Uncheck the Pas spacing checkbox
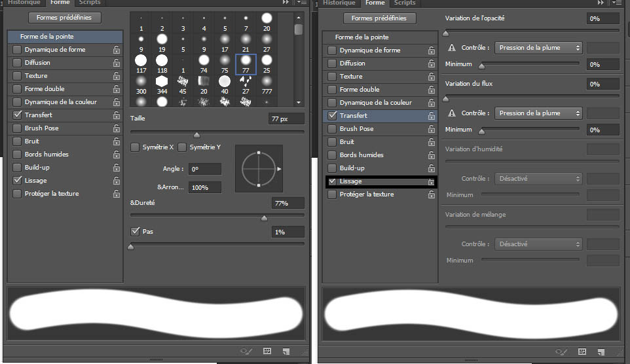This screenshot has width=630, height=364. tap(136, 231)
